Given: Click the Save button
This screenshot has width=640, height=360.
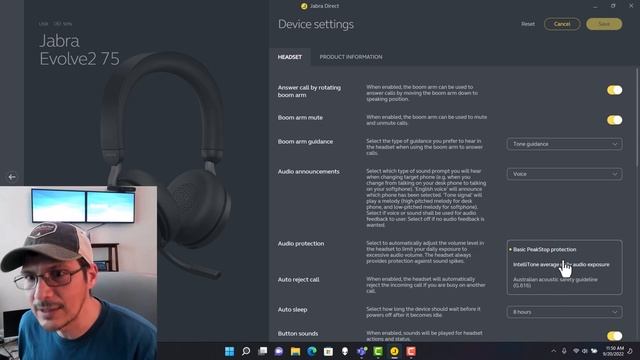Looking at the screenshot, I should pos(604,24).
